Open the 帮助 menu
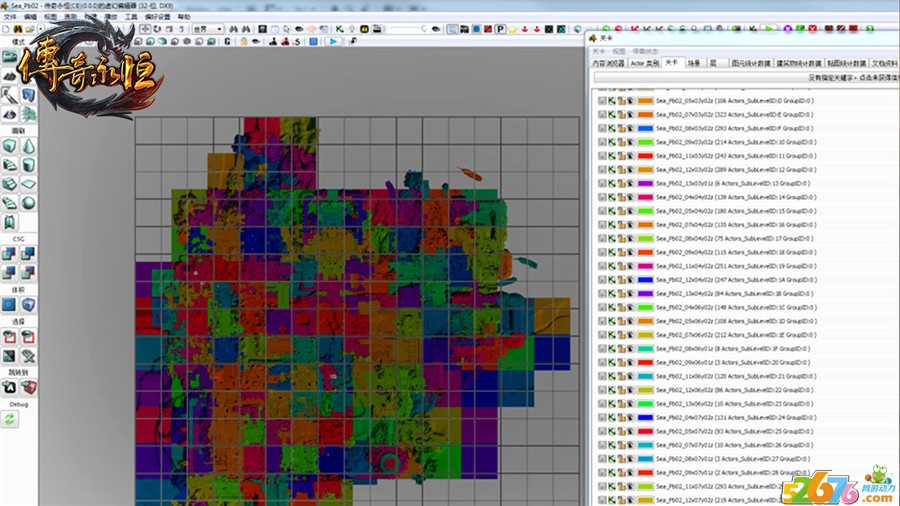 point(184,17)
